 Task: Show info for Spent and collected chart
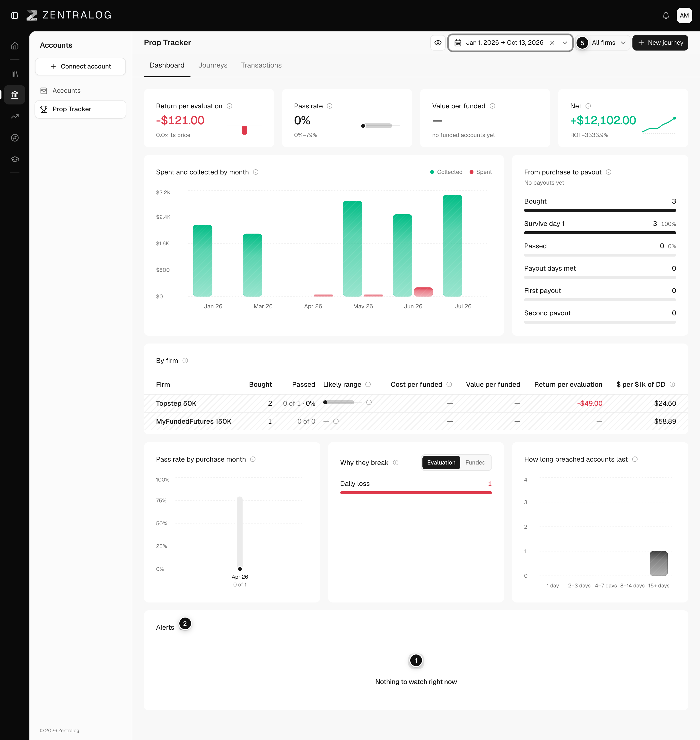256,172
